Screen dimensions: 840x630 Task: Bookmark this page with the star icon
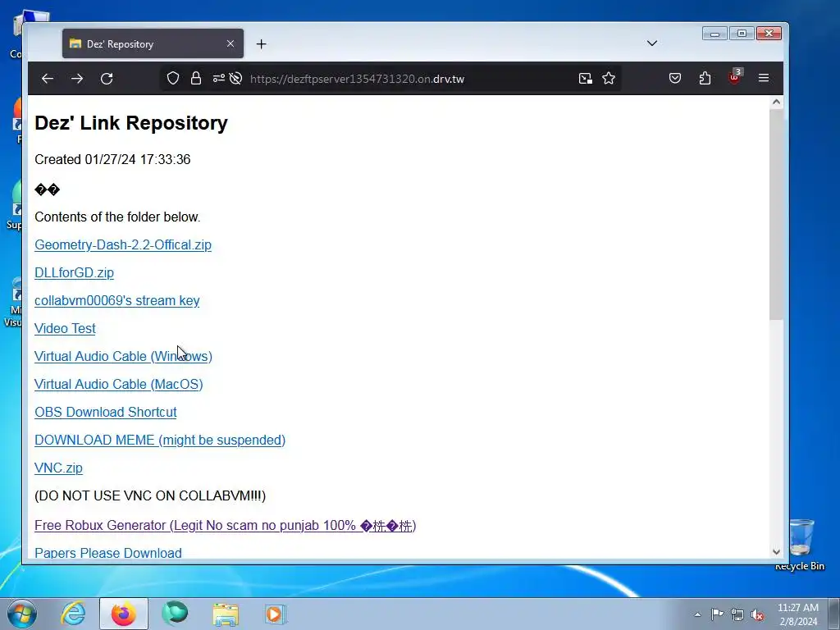[x=609, y=79]
